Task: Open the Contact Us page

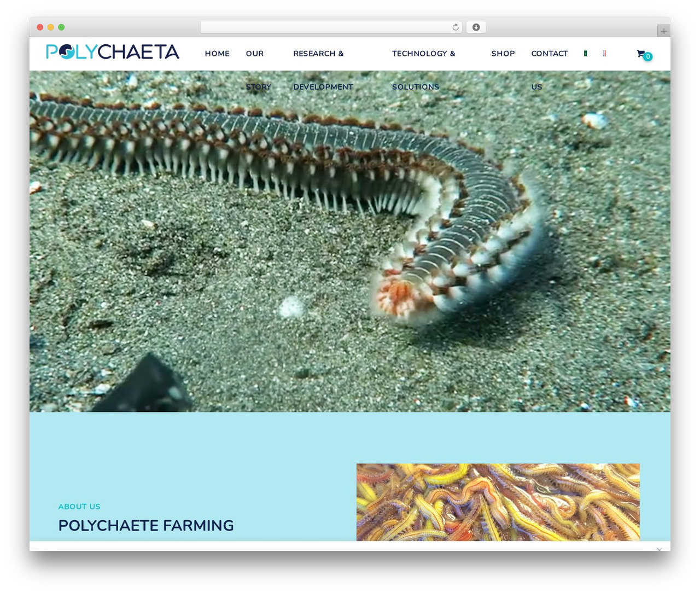Action: [550, 70]
